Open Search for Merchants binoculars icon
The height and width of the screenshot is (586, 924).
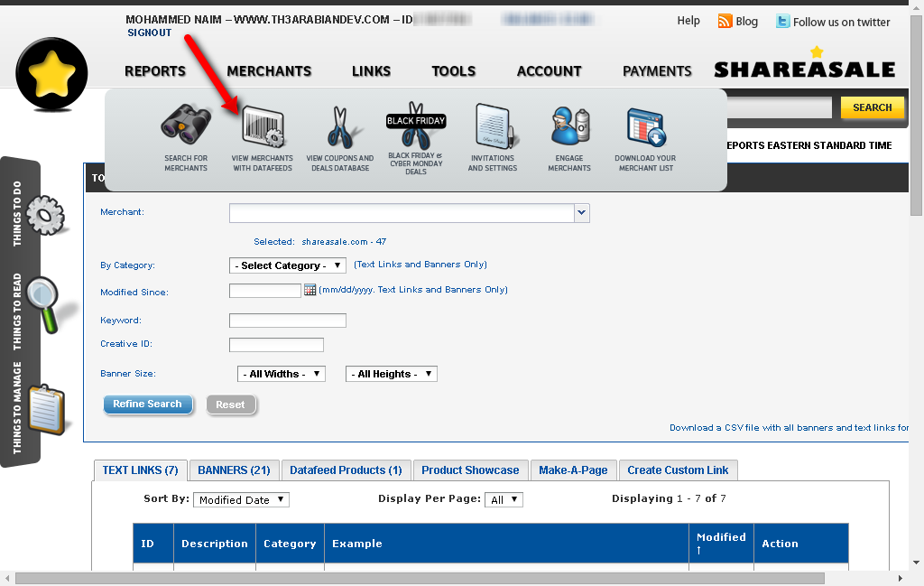click(x=186, y=126)
